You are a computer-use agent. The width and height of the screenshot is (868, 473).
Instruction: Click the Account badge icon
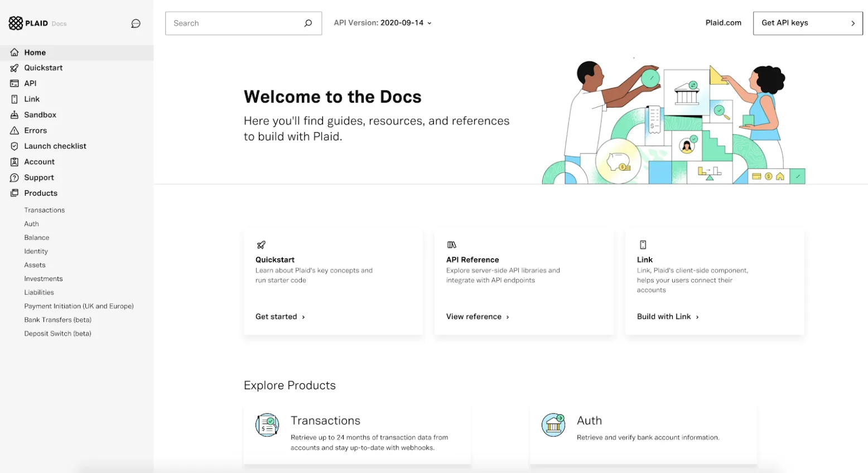pyautogui.click(x=15, y=162)
